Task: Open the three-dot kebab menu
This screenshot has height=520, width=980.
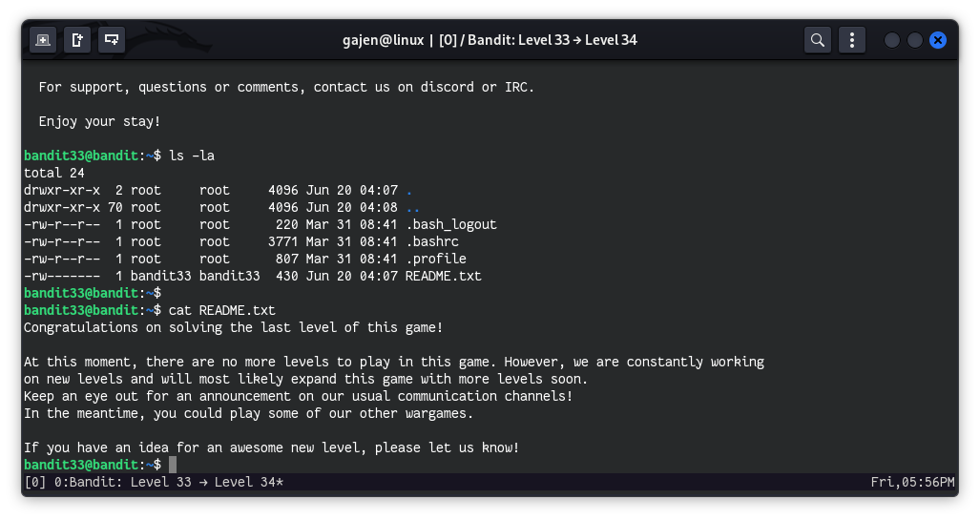Action: pos(851,40)
